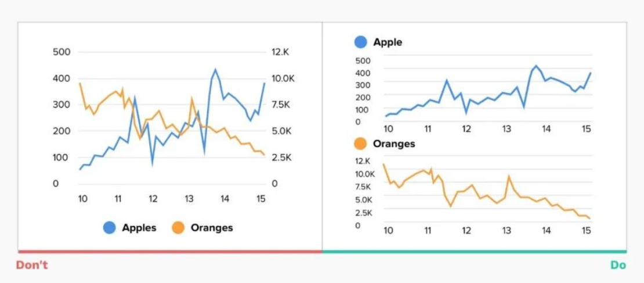Select the 15 x-axis tick in the combined chart
The height and width of the screenshot is (283, 644).
(261, 199)
